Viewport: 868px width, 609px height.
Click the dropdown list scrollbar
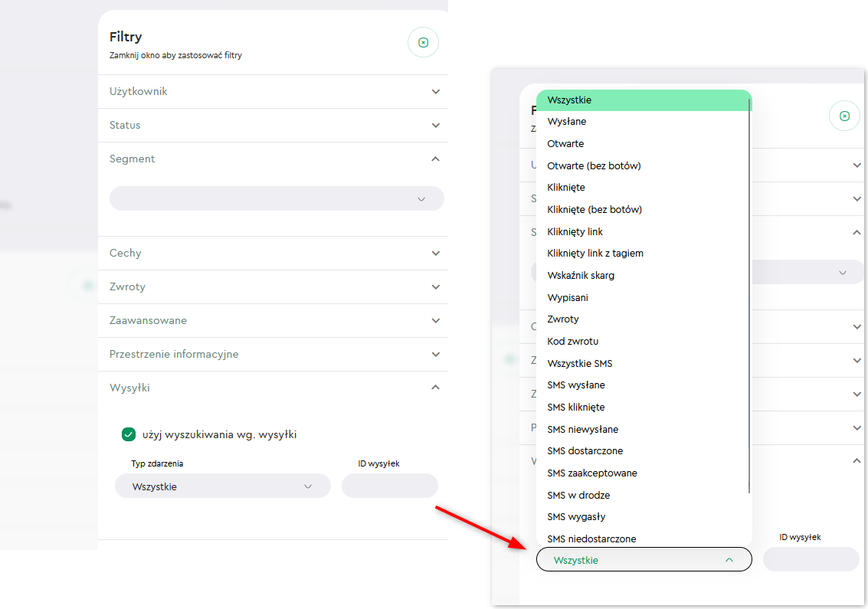(749, 296)
